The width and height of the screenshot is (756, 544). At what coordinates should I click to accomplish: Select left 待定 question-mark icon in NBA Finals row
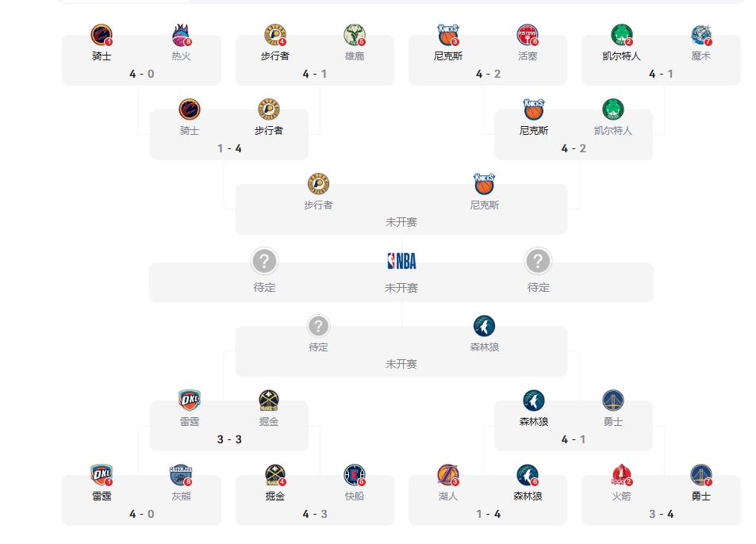point(264,261)
